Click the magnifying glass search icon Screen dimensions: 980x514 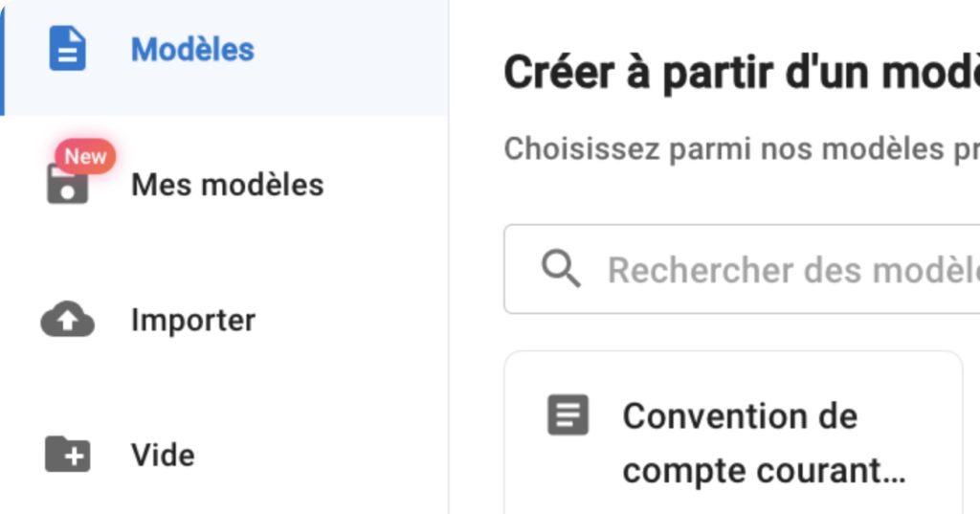[561, 270]
